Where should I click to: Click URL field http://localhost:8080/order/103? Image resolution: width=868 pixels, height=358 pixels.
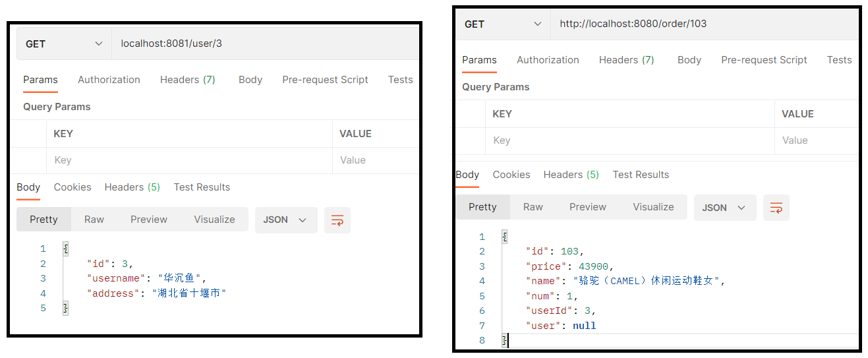pyautogui.click(x=704, y=24)
